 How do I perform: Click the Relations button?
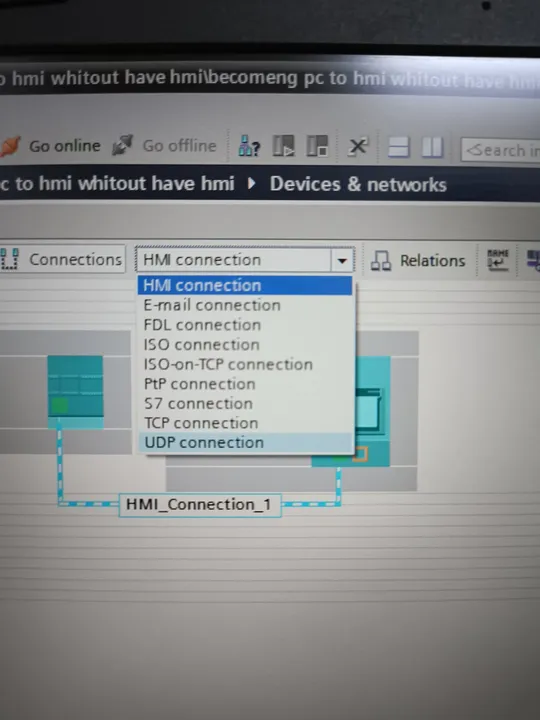coord(419,260)
